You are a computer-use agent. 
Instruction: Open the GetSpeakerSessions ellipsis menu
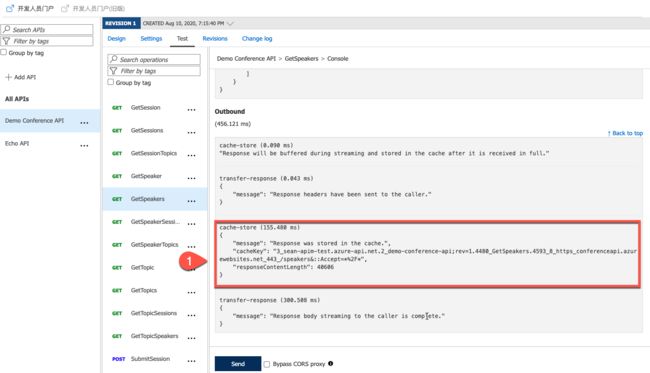191,224
